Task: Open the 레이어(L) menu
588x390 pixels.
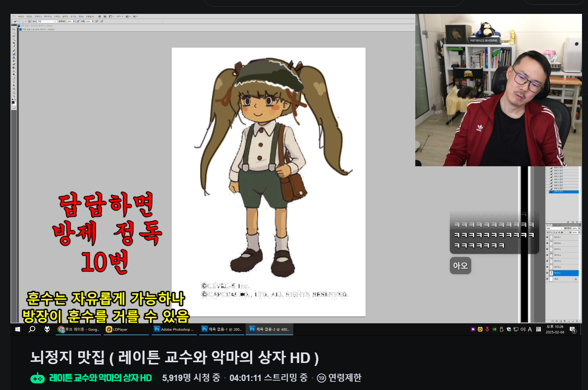Action: point(48,17)
